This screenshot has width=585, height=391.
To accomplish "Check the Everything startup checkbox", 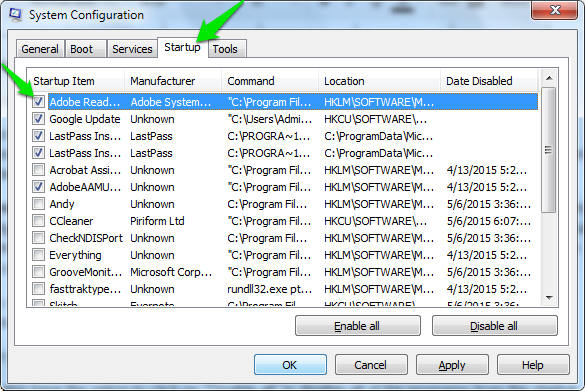I will (x=38, y=255).
